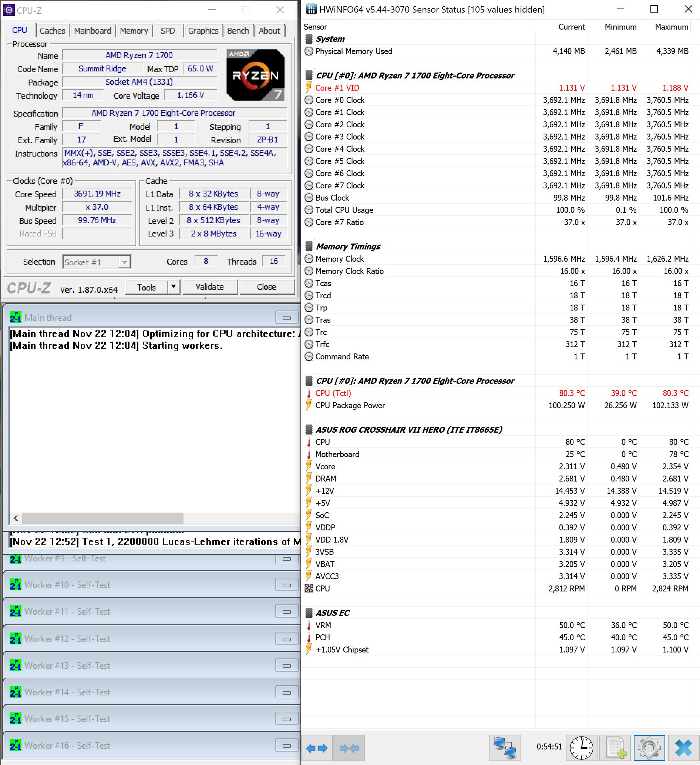Switch to the SPD tab

click(x=168, y=31)
